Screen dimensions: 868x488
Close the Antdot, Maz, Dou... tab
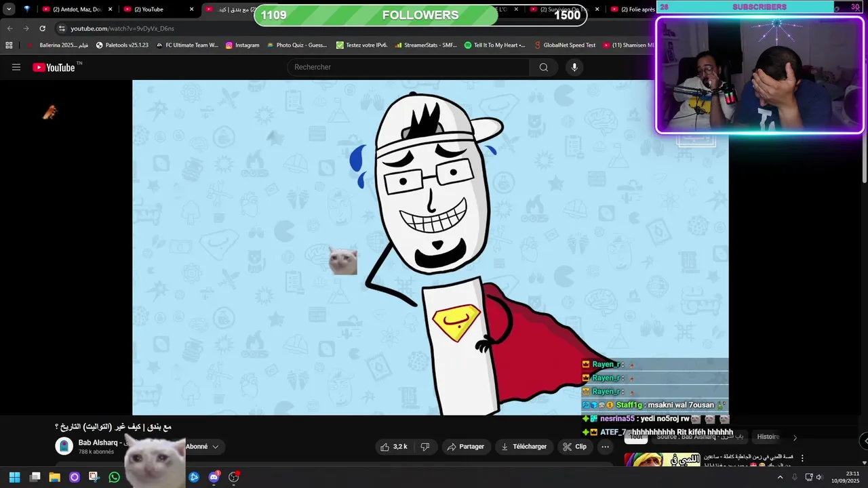click(110, 9)
